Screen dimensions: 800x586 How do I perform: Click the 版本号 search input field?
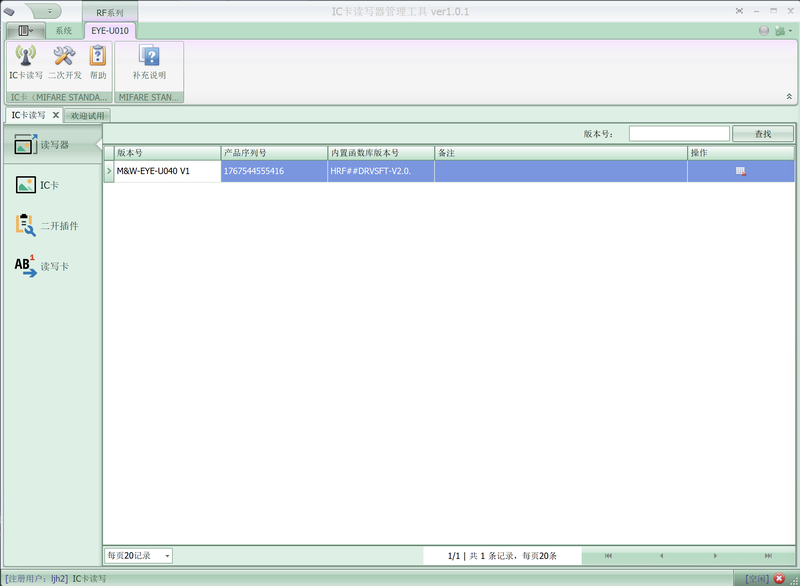(x=679, y=134)
